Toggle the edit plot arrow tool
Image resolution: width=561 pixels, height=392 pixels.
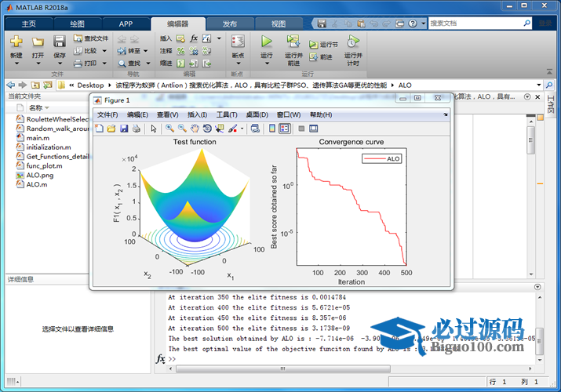tap(154, 129)
